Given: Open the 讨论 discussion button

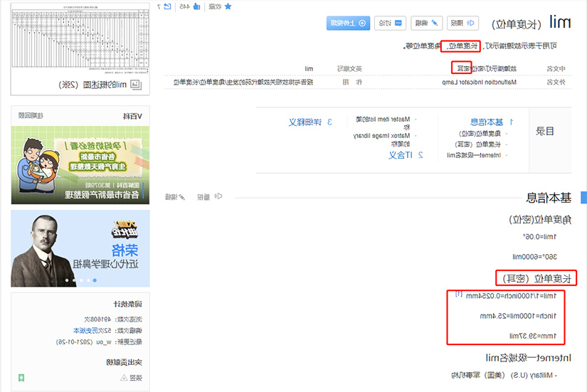Looking at the screenshot, I should pyautogui.click(x=390, y=23).
